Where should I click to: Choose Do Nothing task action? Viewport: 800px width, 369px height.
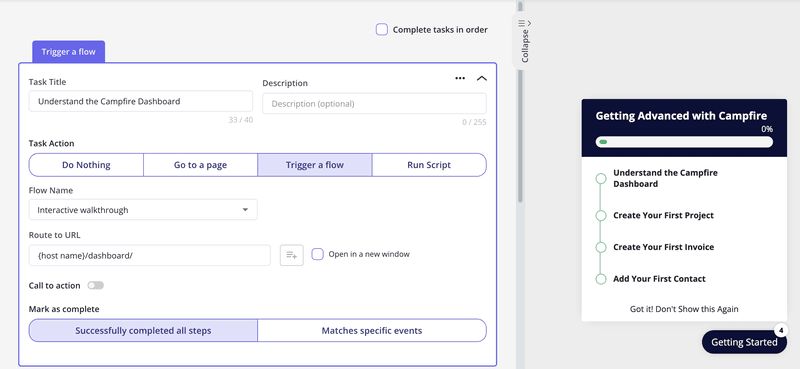(x=86, y=165)
